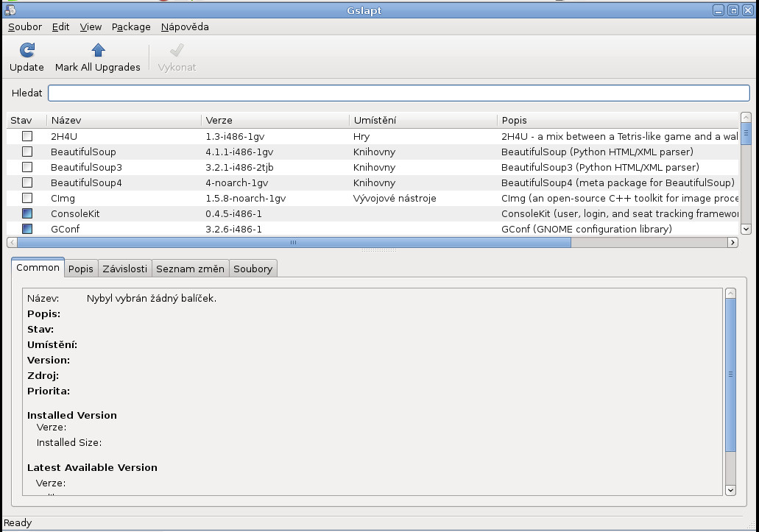Screen dimensions: 759x532
Task: Click the Vývojové nástroje location cell
Action: [x=395, y=198]
